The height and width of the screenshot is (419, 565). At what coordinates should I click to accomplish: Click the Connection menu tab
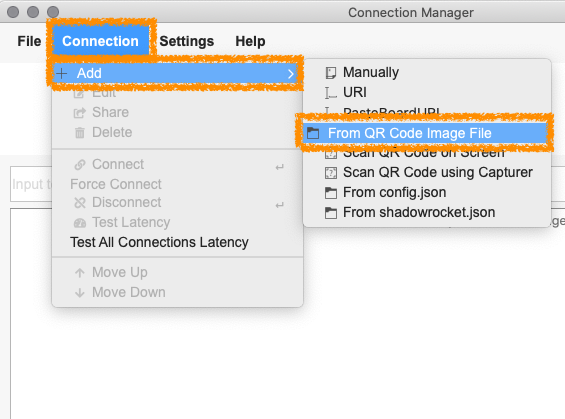[101, 41]
